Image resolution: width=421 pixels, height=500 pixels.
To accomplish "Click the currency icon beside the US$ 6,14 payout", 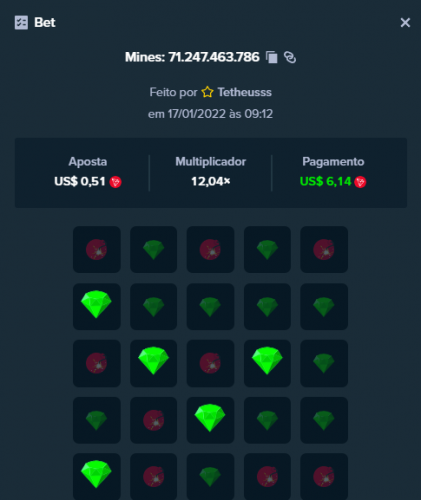I will click(360, 182).
